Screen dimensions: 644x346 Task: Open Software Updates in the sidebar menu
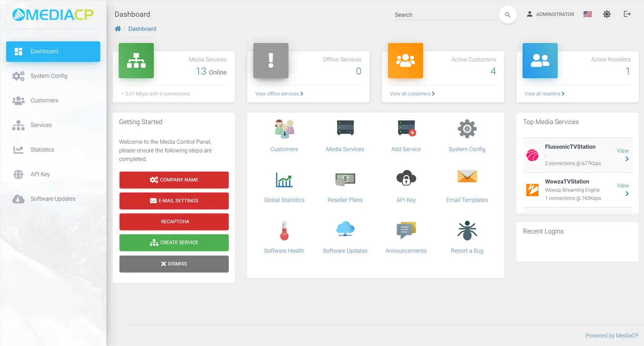(x=53, y=199)
